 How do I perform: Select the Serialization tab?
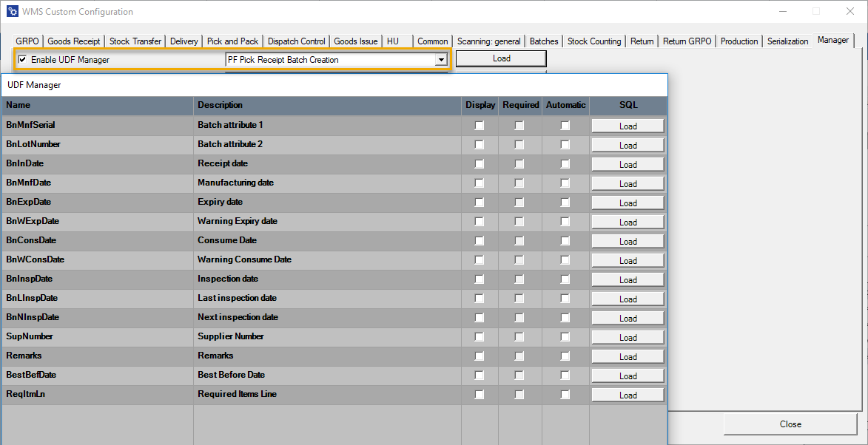pos(787,41)
